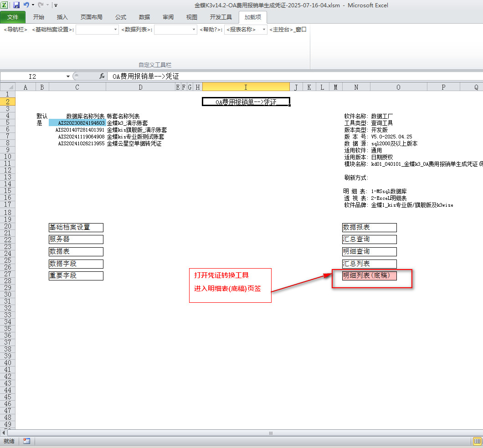Undo the last action
483x448 pixels.
pos(26,5)
